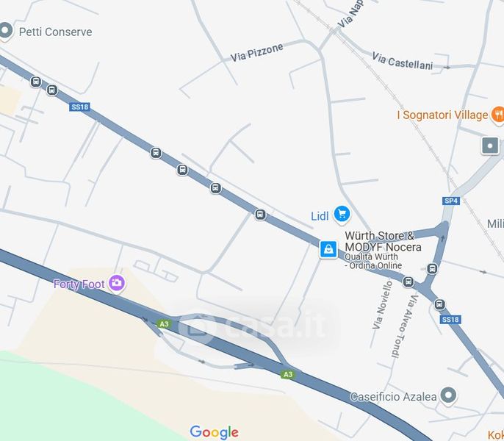Select the Forty Foot text label

(79, 284)
